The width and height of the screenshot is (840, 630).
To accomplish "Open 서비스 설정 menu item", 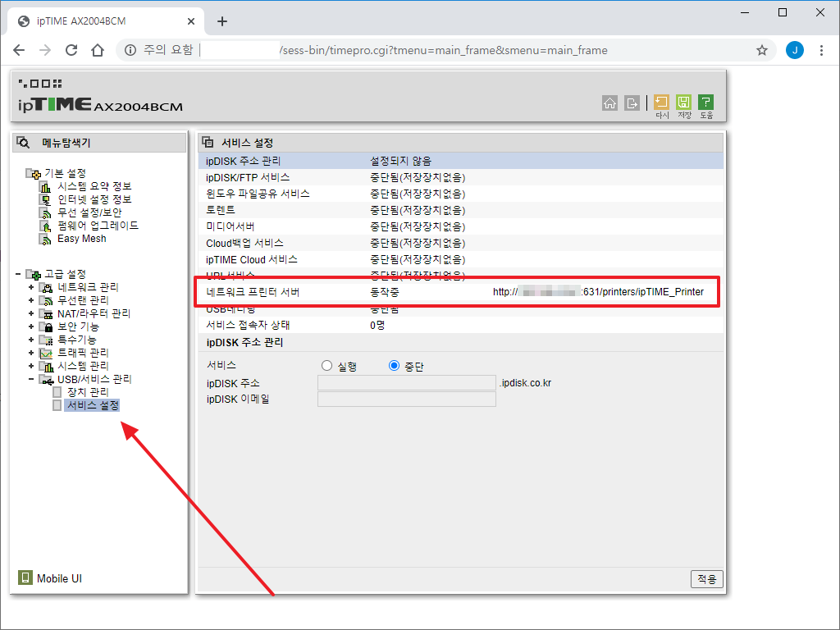I will pyautogui.click(x=93, y=405).
